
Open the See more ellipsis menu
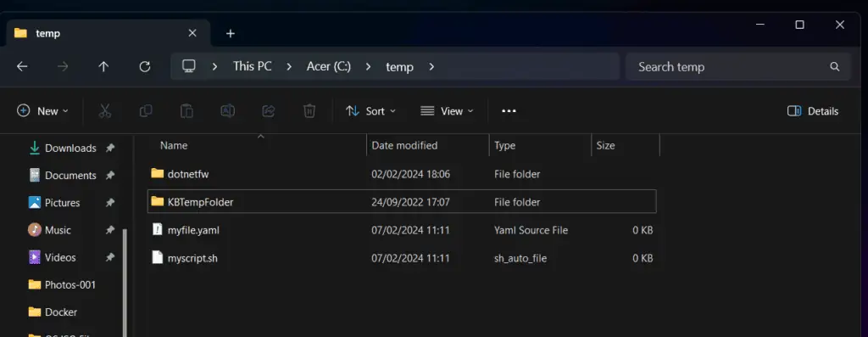(509, 111)
